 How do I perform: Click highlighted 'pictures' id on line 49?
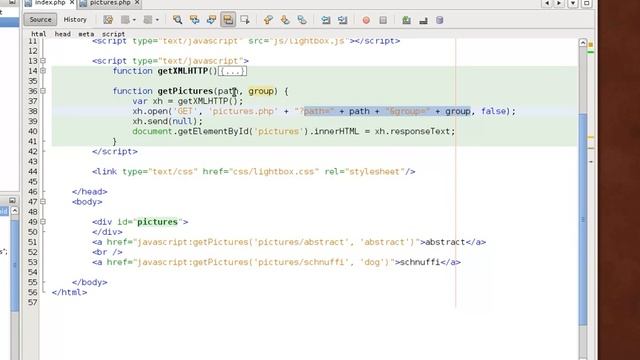pyautogui.click(x=157, y=222)
